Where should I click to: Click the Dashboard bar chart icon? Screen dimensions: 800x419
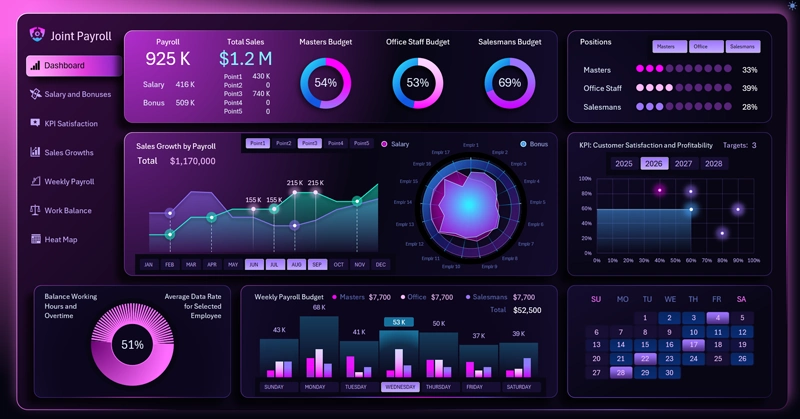click(35, 65)
